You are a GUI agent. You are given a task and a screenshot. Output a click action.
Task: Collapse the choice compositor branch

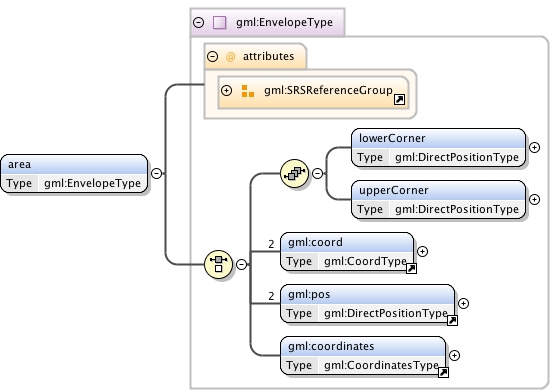click(x=241, y=264)
